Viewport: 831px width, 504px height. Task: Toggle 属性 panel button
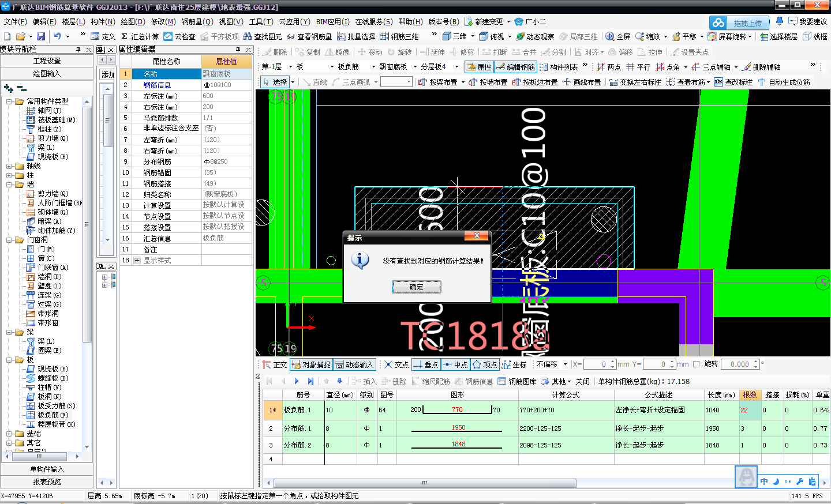pos(479,67)
